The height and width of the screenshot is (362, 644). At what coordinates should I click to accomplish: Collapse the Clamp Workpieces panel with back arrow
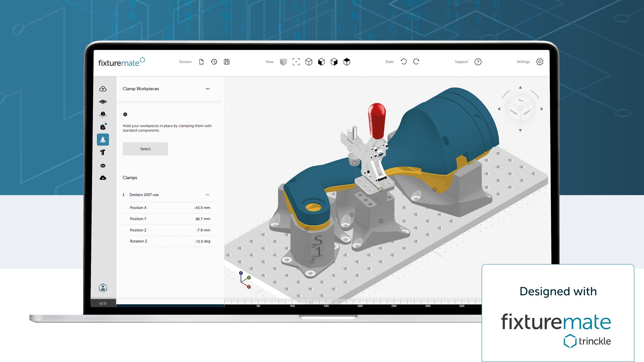[x=208, y=89]
